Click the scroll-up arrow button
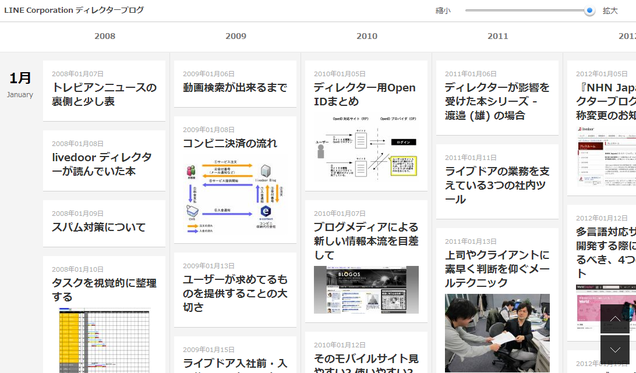The width and height of the screenshot is (636, 373). [x=615, y=319]
